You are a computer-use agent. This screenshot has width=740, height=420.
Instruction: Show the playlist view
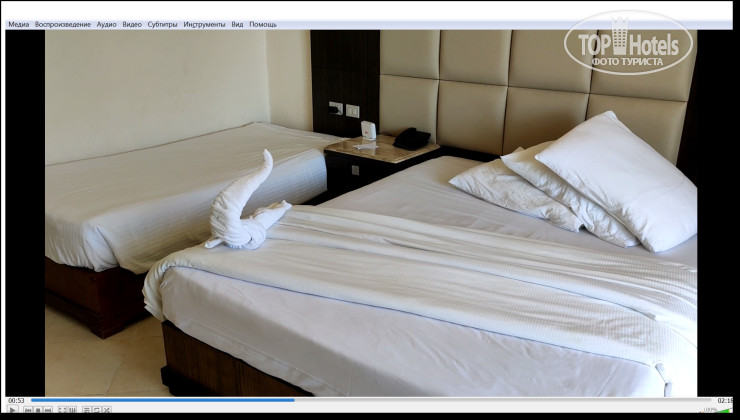point(86,410)
